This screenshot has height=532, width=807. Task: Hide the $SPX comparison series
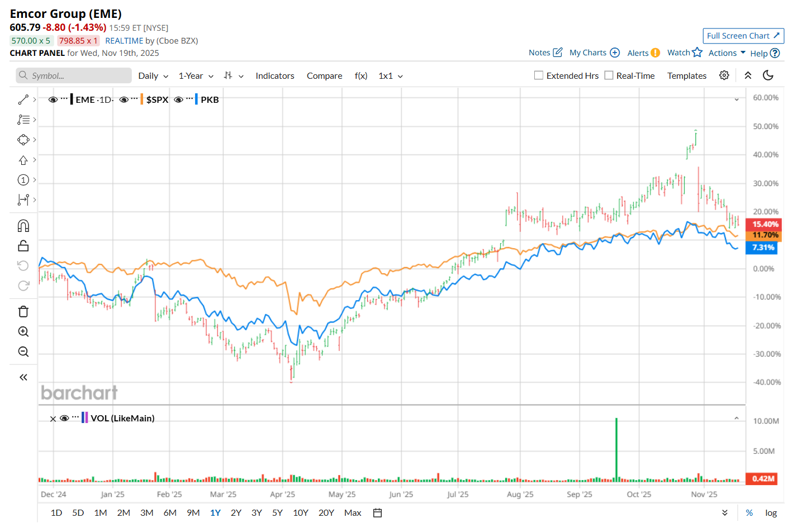point(124,99)
